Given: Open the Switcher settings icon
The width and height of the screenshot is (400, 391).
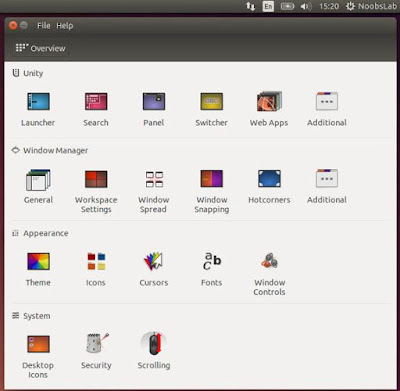Looking at the screenshot, I should (212, 102).
